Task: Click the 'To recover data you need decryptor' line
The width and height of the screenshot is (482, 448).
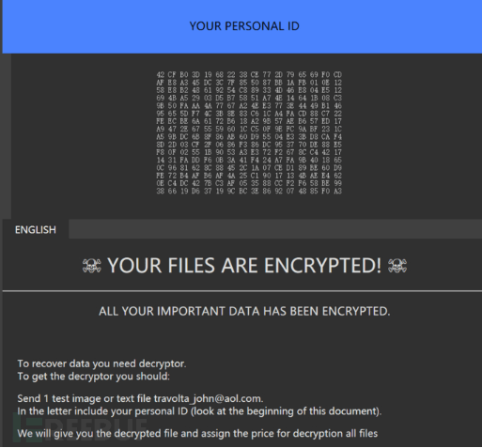Action: pyautogui.click(x=101, y=363)
